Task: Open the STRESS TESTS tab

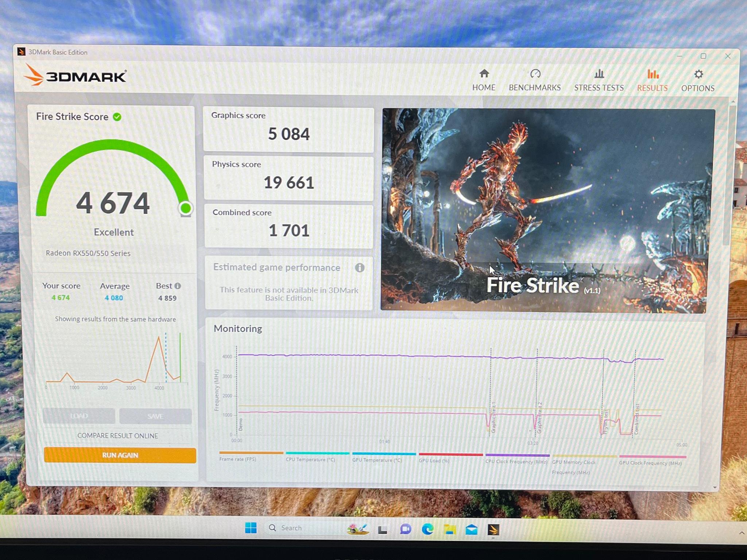Action: [599, 81]
